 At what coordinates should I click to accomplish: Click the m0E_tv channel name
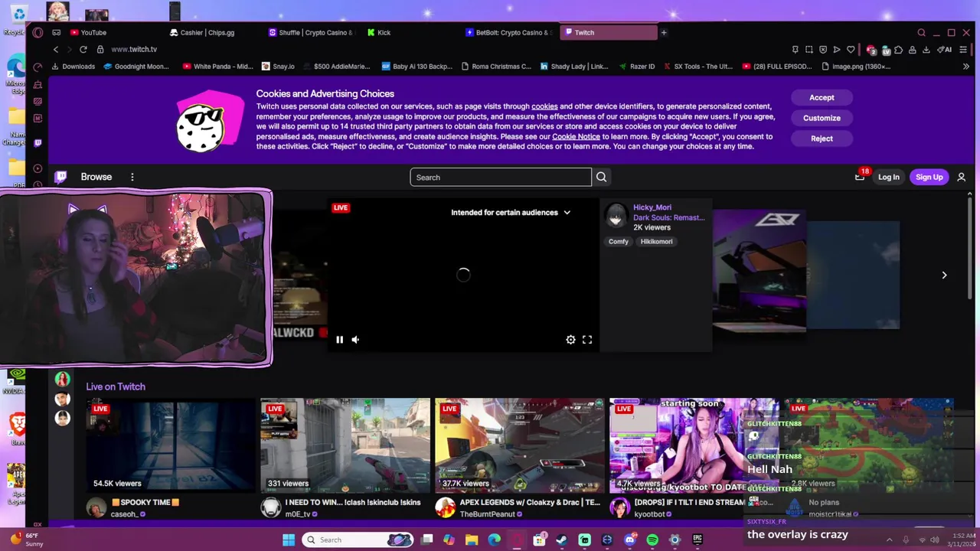[299, 514]
